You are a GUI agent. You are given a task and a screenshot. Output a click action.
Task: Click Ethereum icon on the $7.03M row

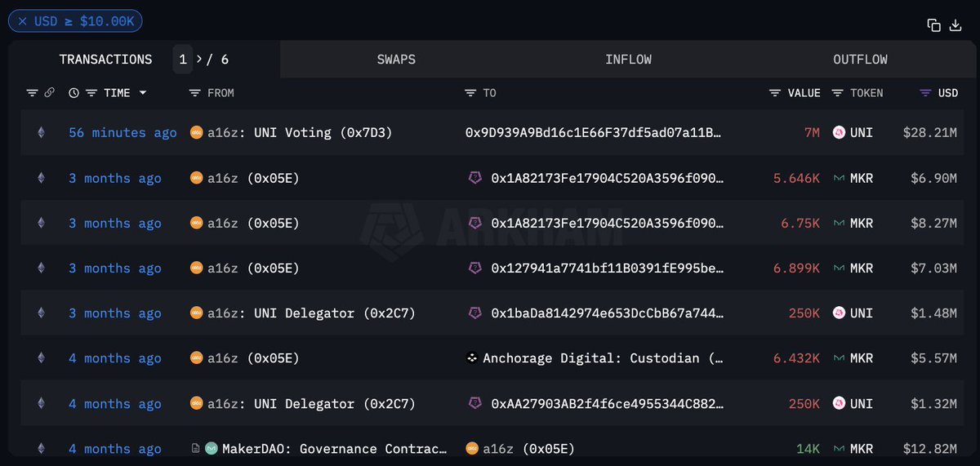coord(41,268)
